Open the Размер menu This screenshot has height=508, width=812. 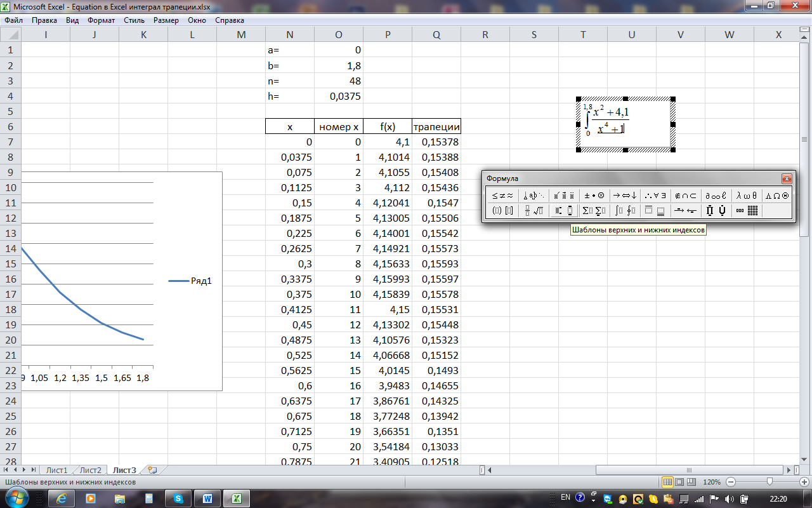point(166,20)
